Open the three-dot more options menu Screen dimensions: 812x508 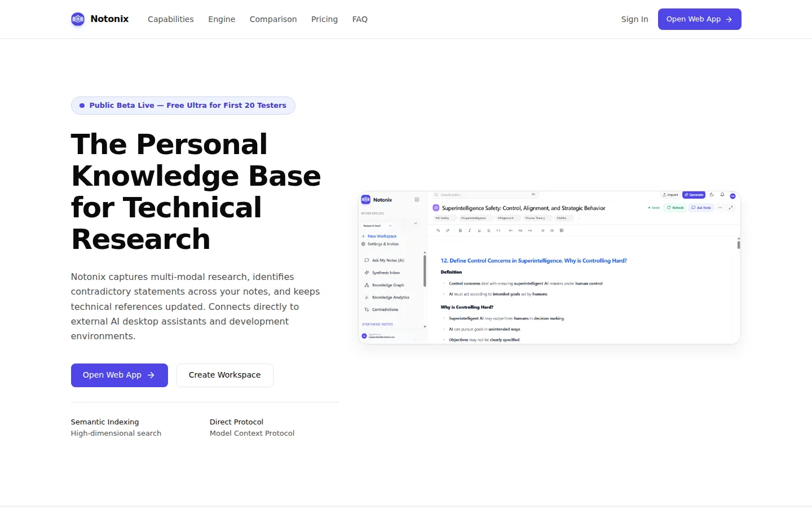(x=720, y=208)
